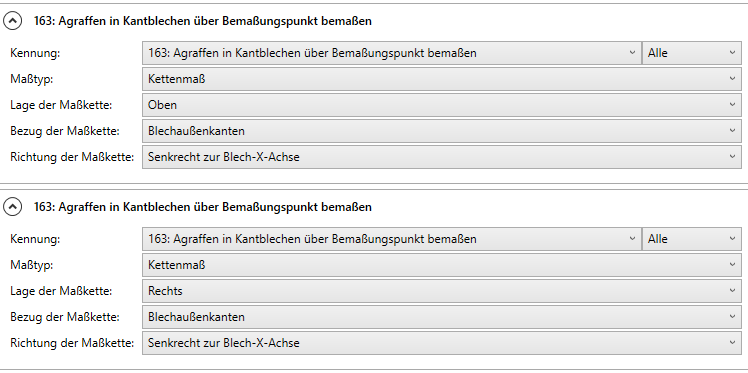
Task: Click arrow on the Oben combo box
Action: pyautogui.click(x=733, y=105)
